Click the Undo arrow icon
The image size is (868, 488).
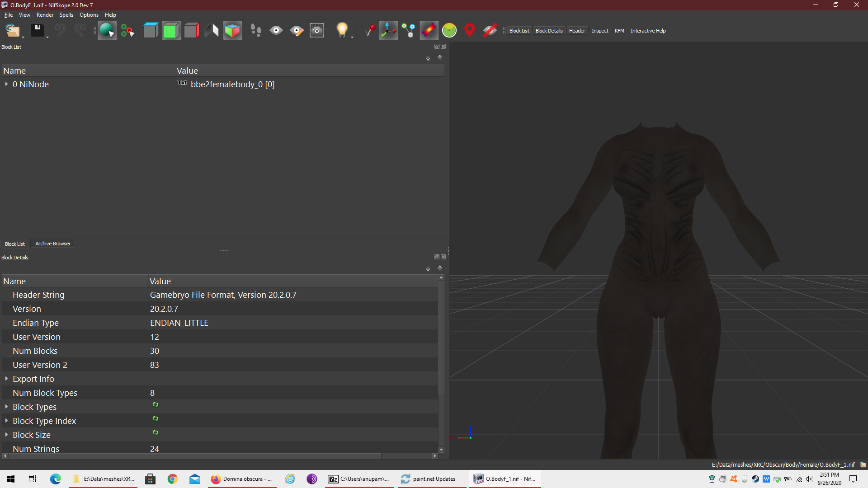click(x=60, y=31)
